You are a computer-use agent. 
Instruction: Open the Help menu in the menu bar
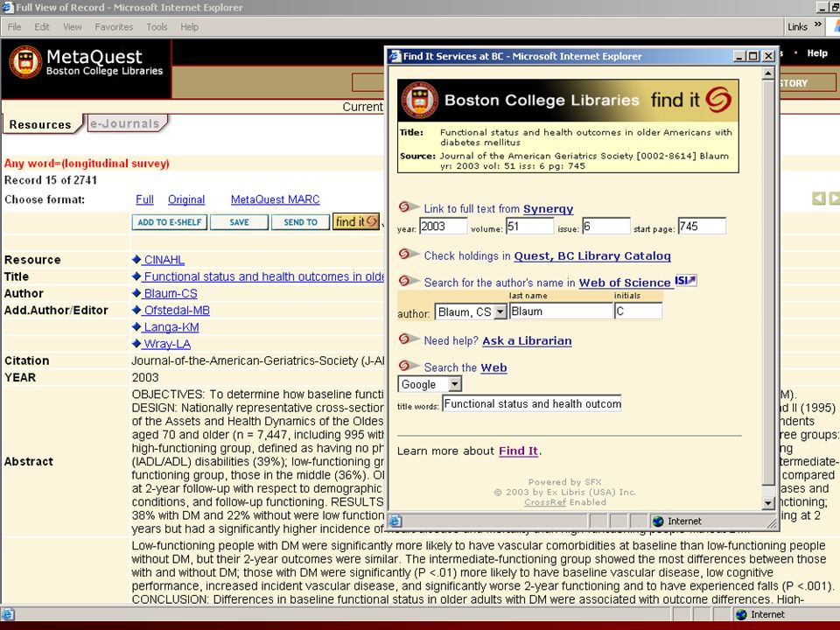[x=189, y=27]
